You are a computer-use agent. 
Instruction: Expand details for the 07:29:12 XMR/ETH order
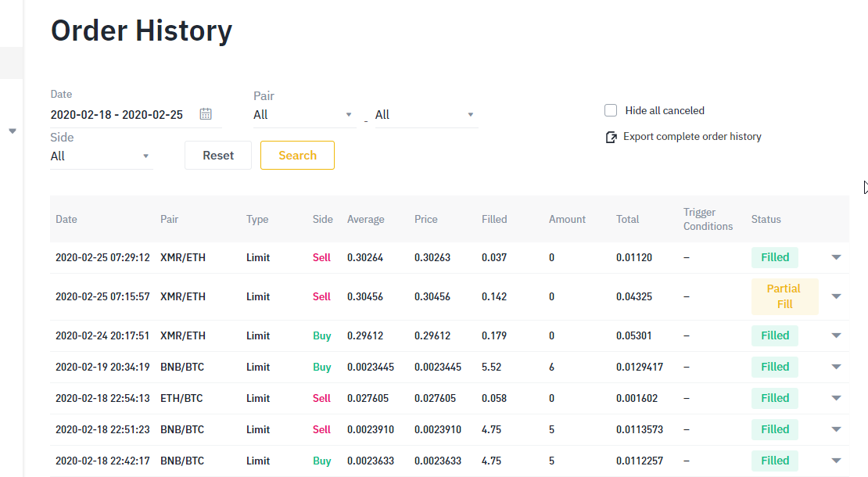[x=836, y=257]
